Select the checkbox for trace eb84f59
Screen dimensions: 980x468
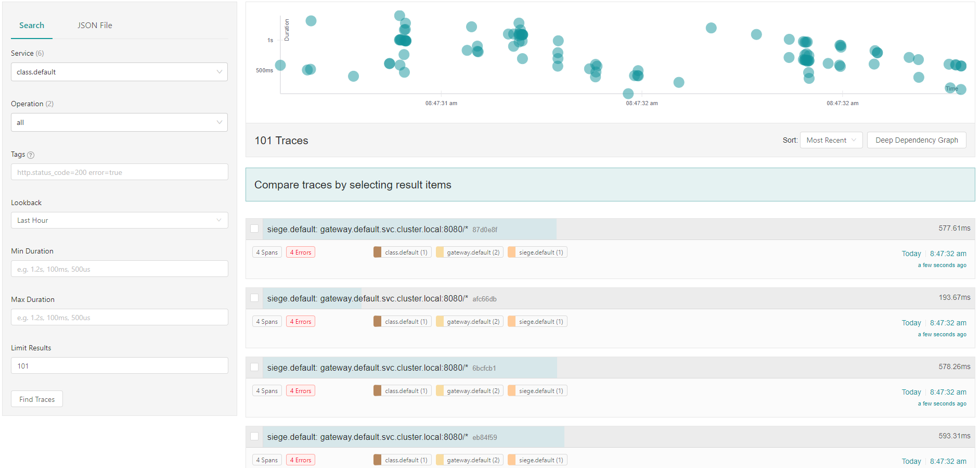[x=254, y=436]
